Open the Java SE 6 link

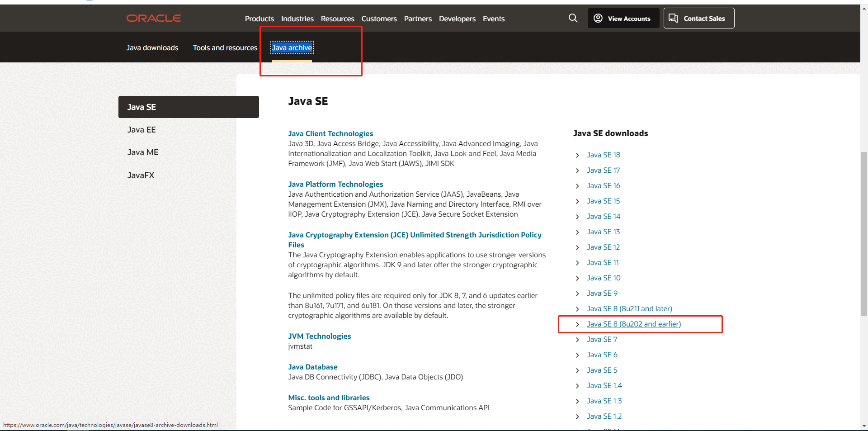(602, 355)
